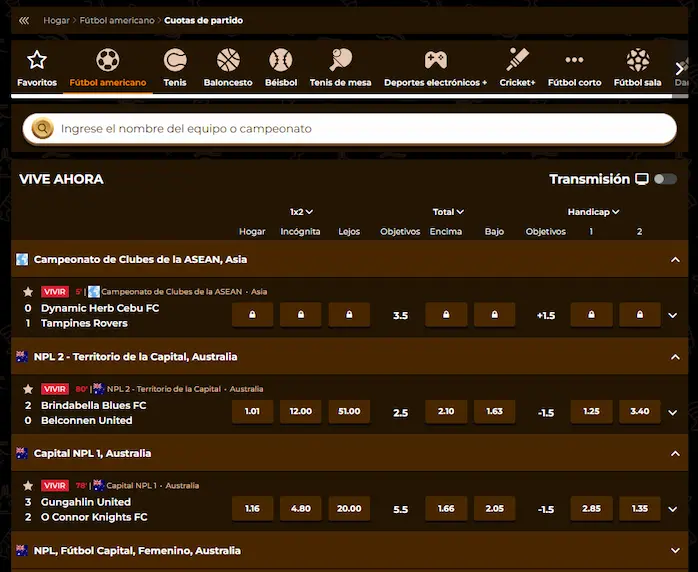The image size is (698, 572).
Task: Click the team or championship search field
Action: click(349, 129)
